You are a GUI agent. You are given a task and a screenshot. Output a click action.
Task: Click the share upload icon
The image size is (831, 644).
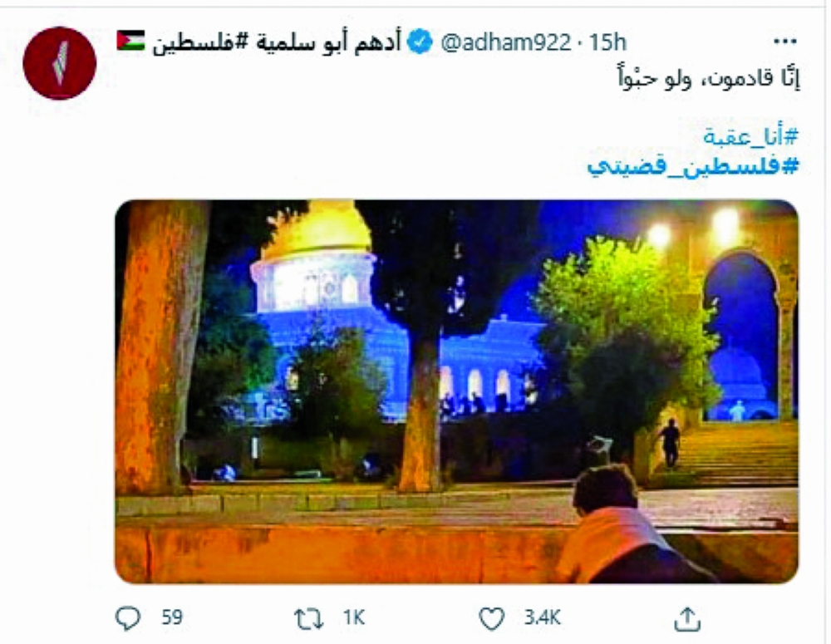tap(687, 619)
